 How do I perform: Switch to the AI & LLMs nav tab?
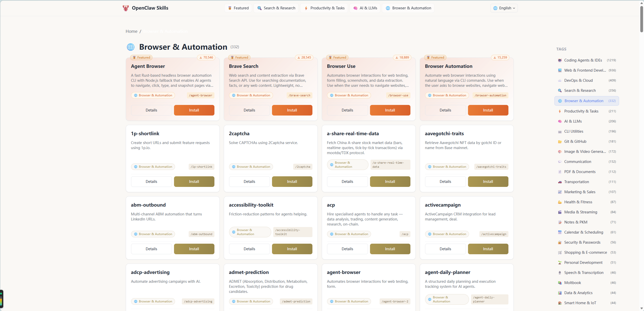click(365, 8)
